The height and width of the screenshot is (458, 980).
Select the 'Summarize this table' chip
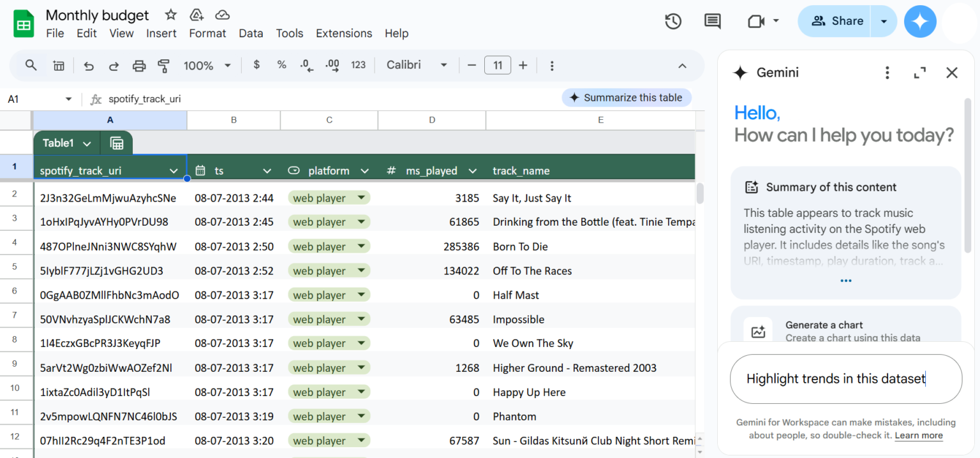coord(627,98)
